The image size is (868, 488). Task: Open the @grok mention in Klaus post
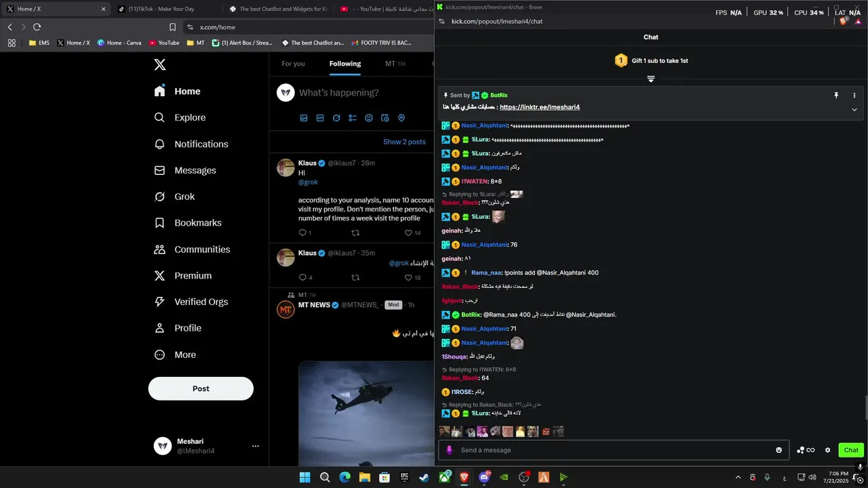coord(308,182)
